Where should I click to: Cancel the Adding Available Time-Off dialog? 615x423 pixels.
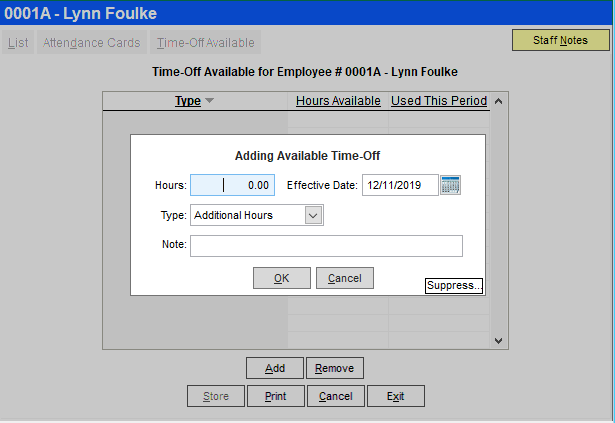click(x=344, y=278)
